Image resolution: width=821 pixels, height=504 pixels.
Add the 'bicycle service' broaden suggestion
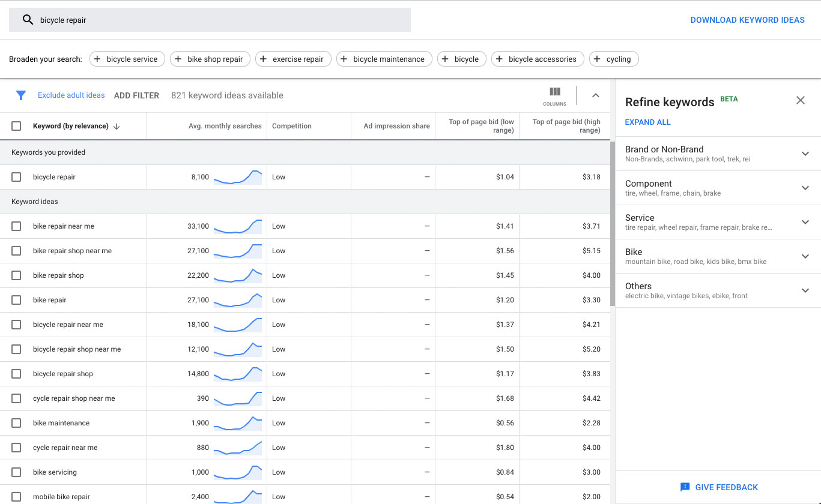pos(127,59)
